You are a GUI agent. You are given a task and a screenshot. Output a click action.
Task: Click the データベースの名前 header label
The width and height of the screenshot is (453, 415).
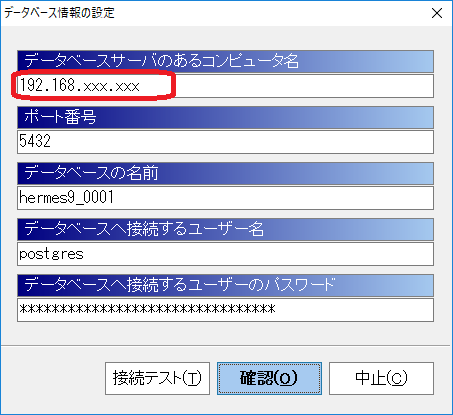91,173
